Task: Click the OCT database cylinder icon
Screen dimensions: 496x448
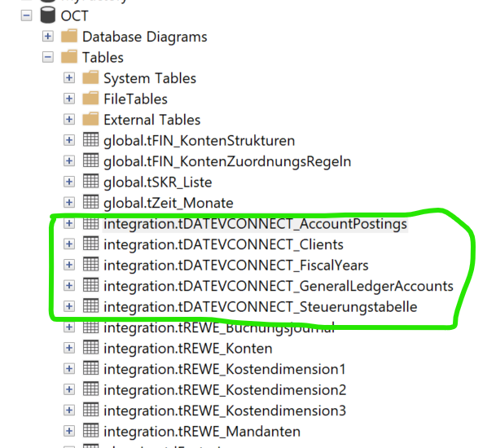Action: (48, 15)
